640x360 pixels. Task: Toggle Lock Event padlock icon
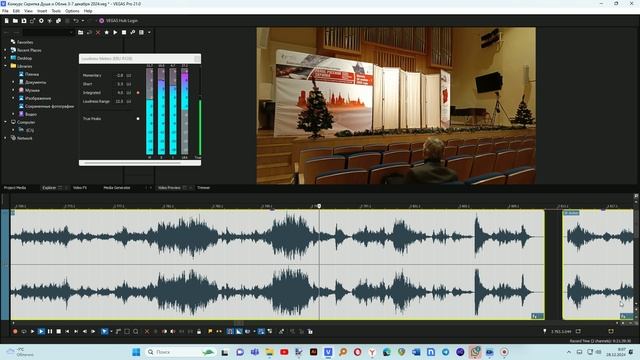click(199, 331)
